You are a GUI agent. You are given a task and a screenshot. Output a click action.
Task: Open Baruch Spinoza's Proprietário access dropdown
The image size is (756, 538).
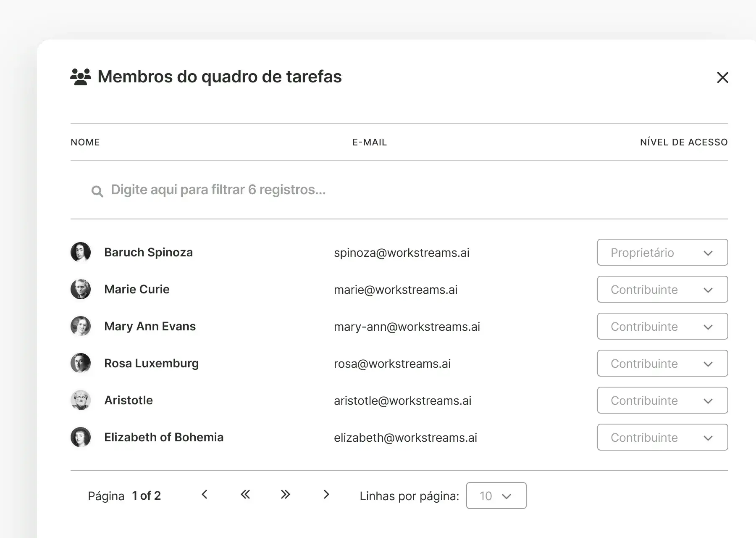[662, 252]
